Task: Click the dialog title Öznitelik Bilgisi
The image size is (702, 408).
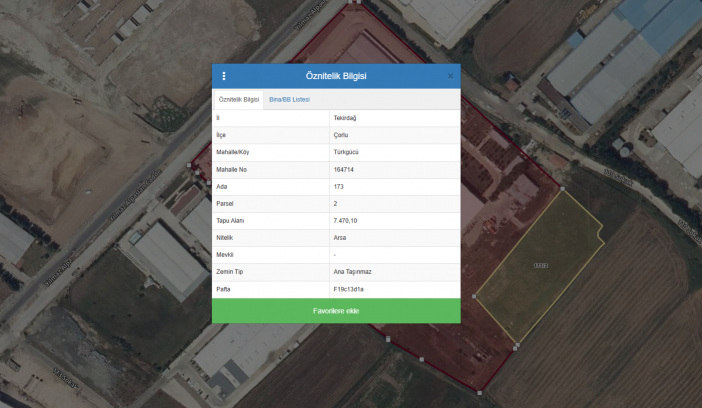Action: (336, 76)
